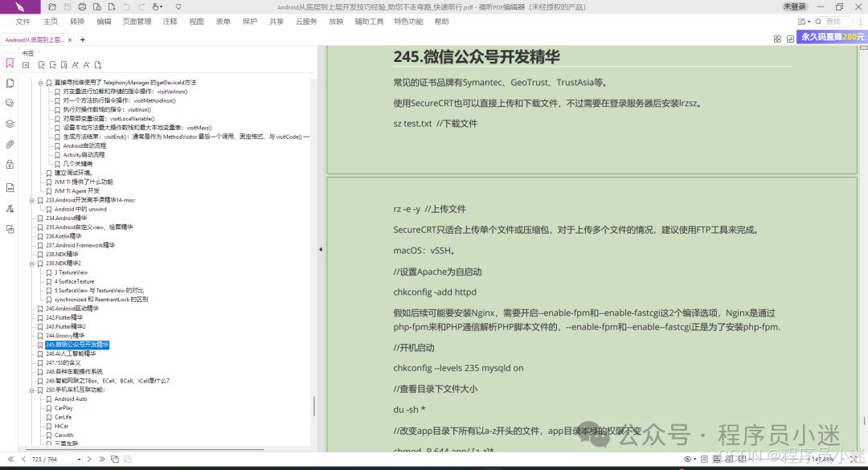Click the Open file icon in quick toolbar
868x470 pixels.
click(52, 7)
